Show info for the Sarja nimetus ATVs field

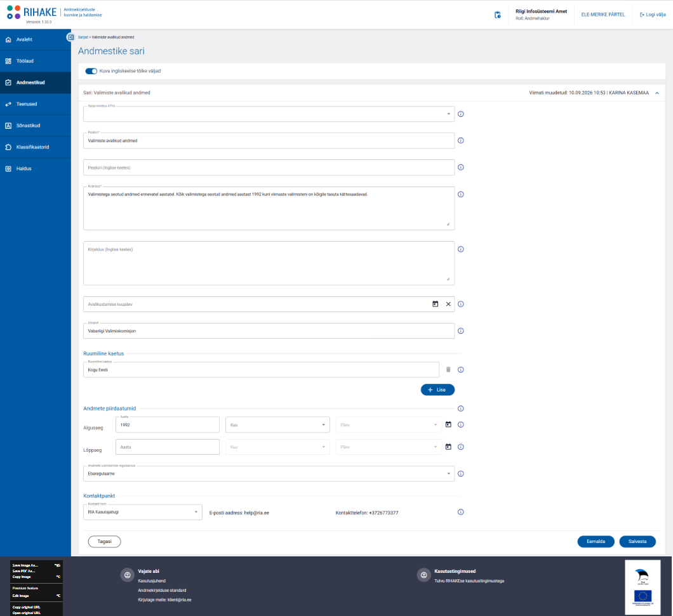click(461, 114)
